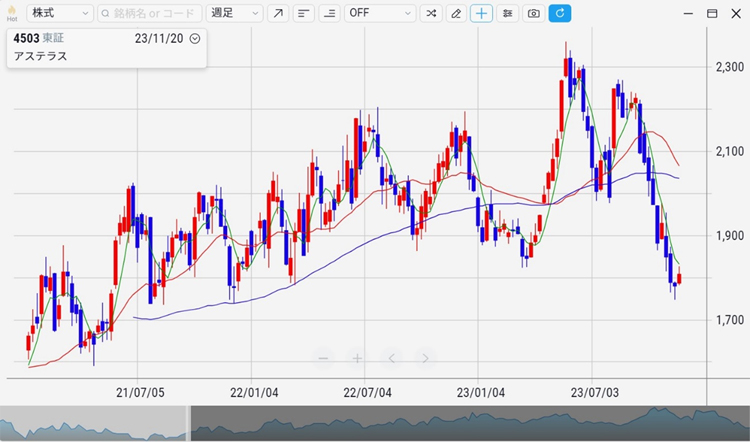750x442 pixels.
Task: Zoom in chart with plus button
Action: pos(357,358)
